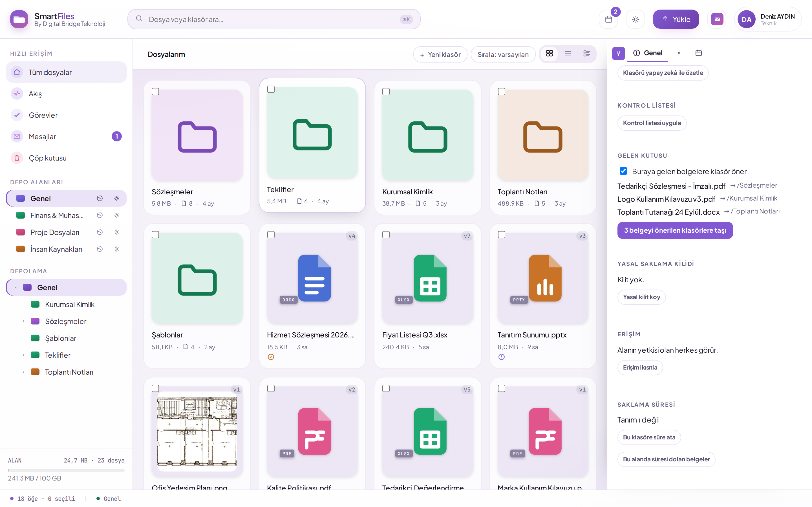The width and height of the screenshot is (812, 507).
Task: Open the Sırala: varsayılan sort dropdown
Action: point(503,54)
